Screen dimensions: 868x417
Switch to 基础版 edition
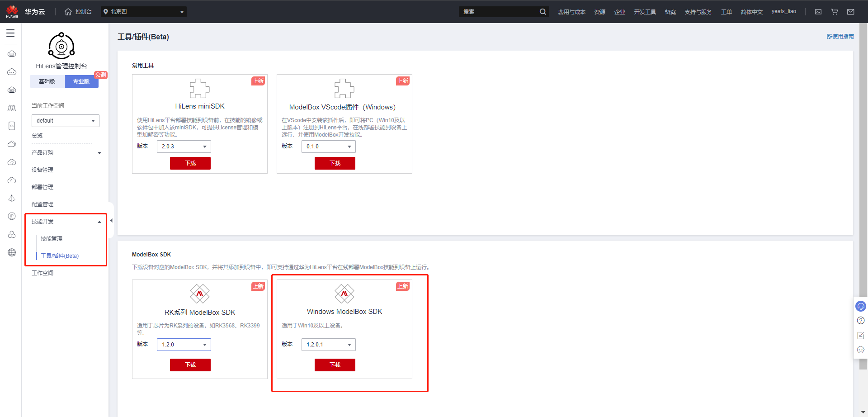[x=47, y=81]
